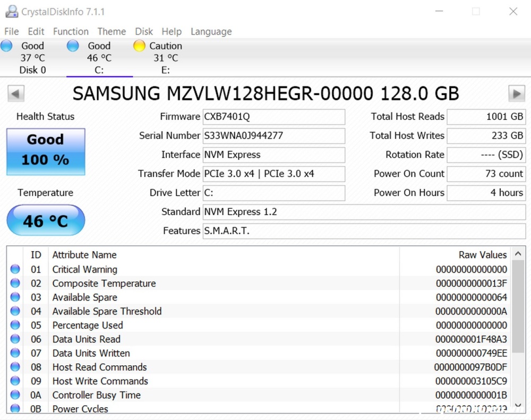Click raw value 000000000013F
Screen dimensions: 531x420
472,284
